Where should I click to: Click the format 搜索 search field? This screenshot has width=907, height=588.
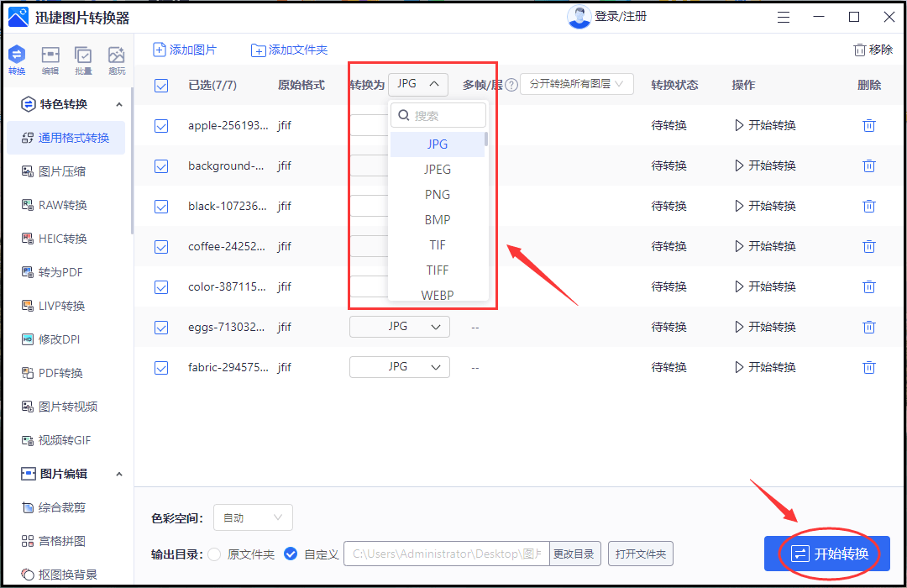(438, 115)
